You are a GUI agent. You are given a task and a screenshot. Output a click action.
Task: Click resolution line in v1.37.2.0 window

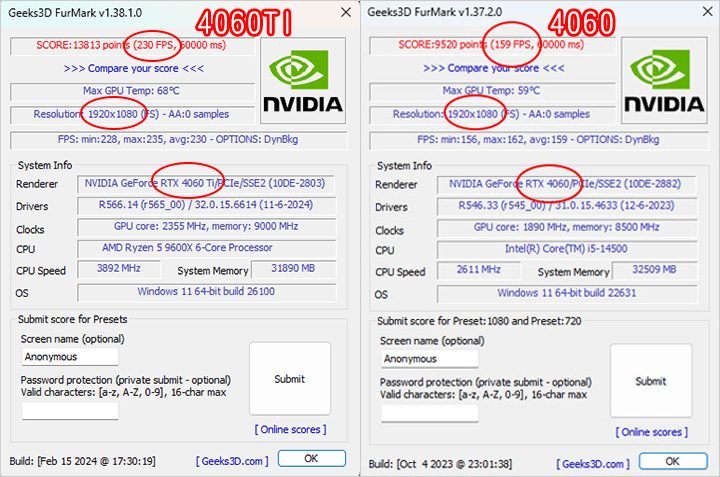492,114
